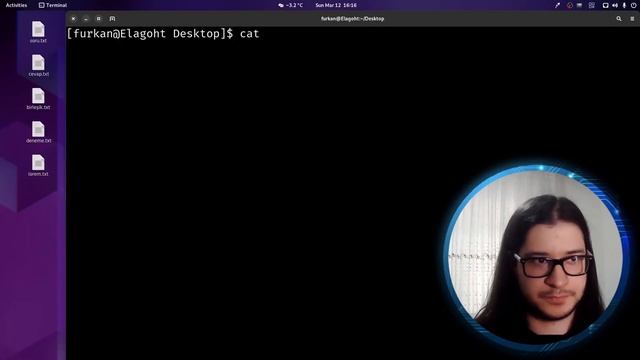
Task: Click the color picker tray icon
Action: 558,5
